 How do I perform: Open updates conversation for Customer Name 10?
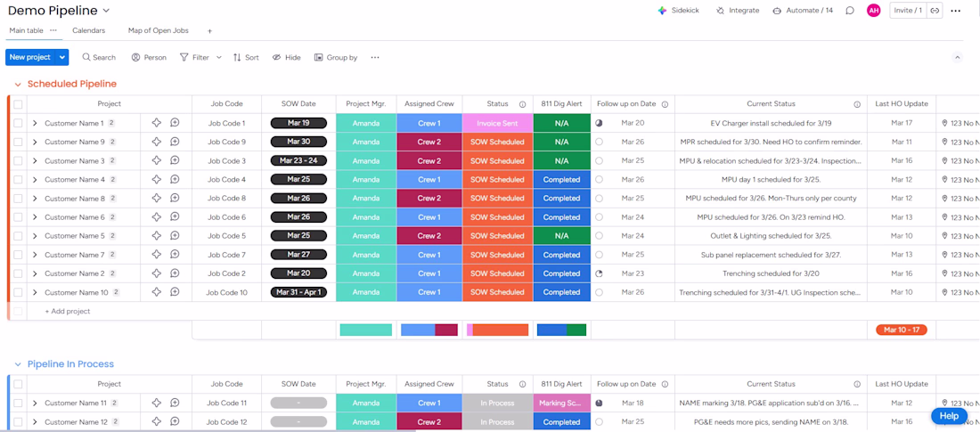coord(175,292)
